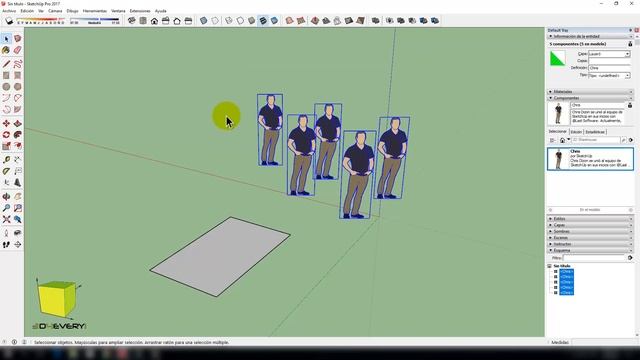Enable Wireframe face style

[229, 20]
